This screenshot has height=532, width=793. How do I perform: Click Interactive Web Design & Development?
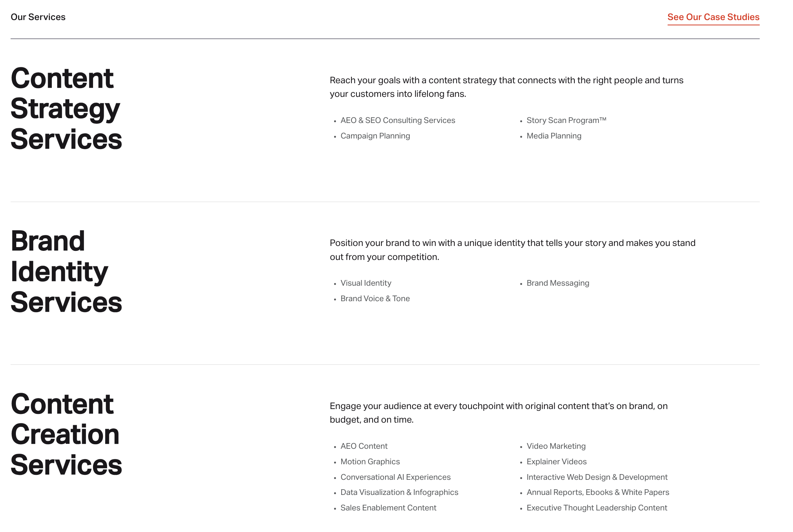pyautogui.click(x=597, y=477)
